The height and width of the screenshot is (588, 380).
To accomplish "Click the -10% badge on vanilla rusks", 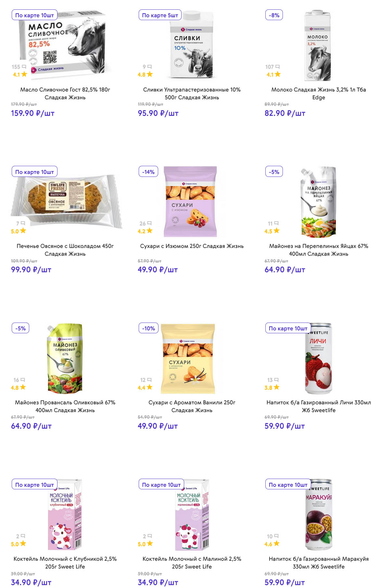I will 148,328.
